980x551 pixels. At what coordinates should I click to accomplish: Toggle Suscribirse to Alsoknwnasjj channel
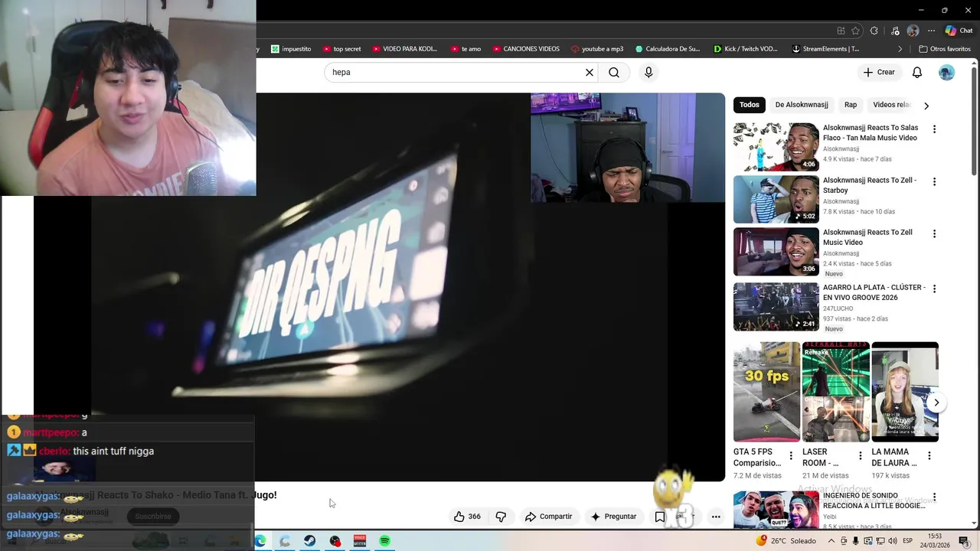coord(153,516)
